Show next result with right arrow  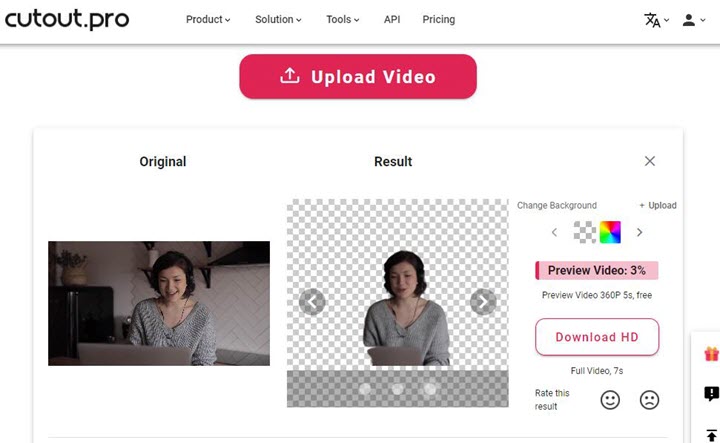tap(483, 302)
